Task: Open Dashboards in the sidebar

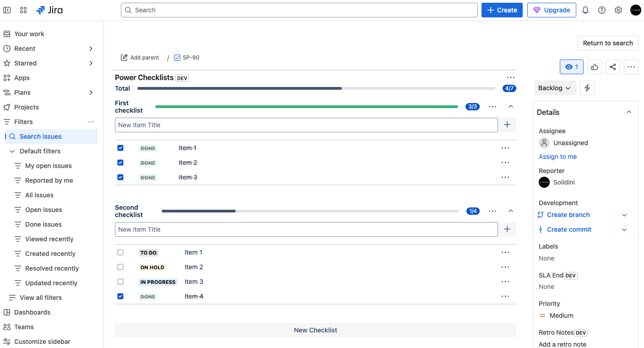Action: coord(32,312)
